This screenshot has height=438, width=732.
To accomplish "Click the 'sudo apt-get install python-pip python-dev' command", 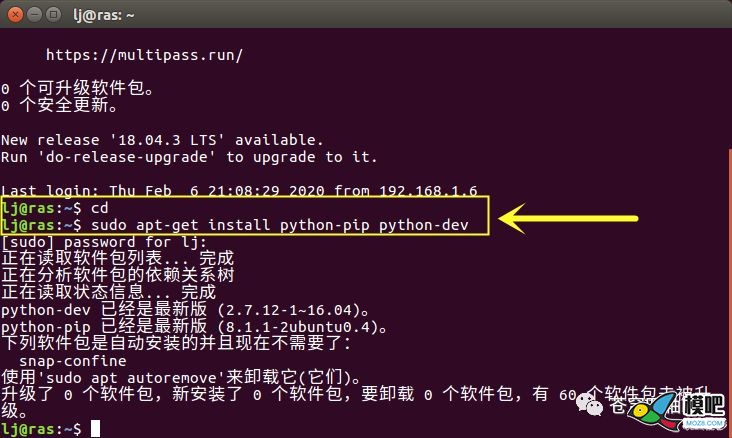I will pos(280,225).
